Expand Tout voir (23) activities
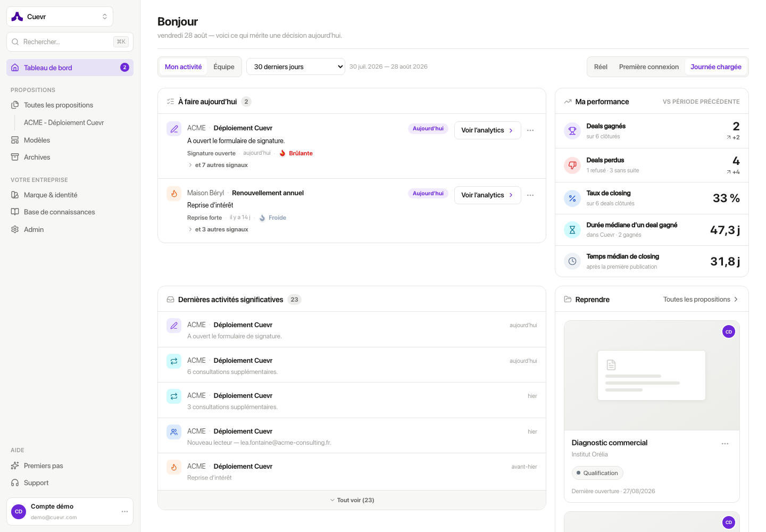 [x=352, y=500]
